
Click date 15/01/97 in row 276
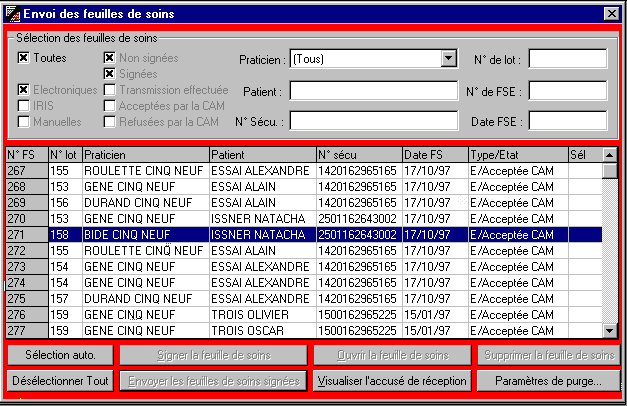click(435, 315)
